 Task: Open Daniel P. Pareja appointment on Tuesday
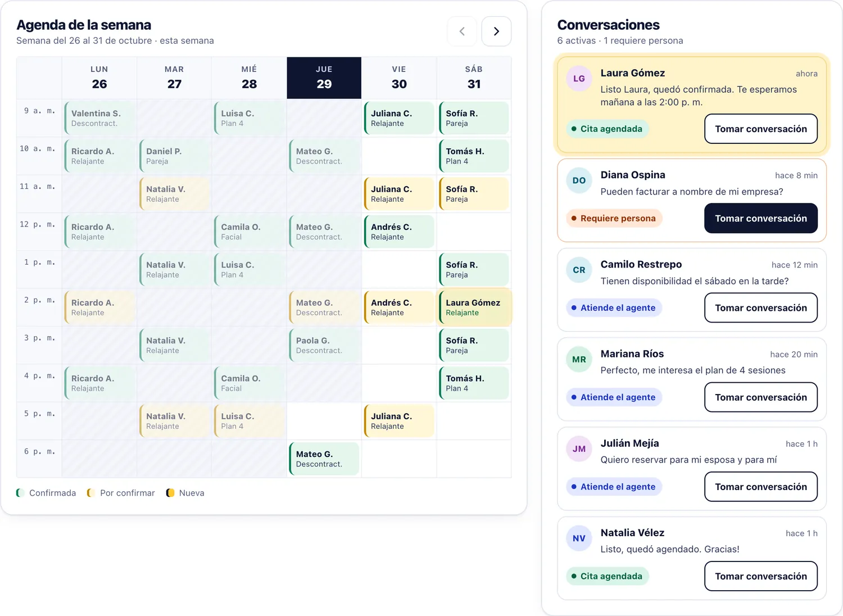pos(174,156)
